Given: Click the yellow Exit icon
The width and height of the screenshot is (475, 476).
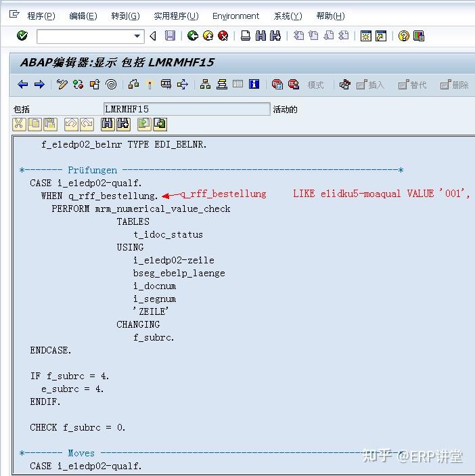Looking at the screenshot, I should (208, 36).
